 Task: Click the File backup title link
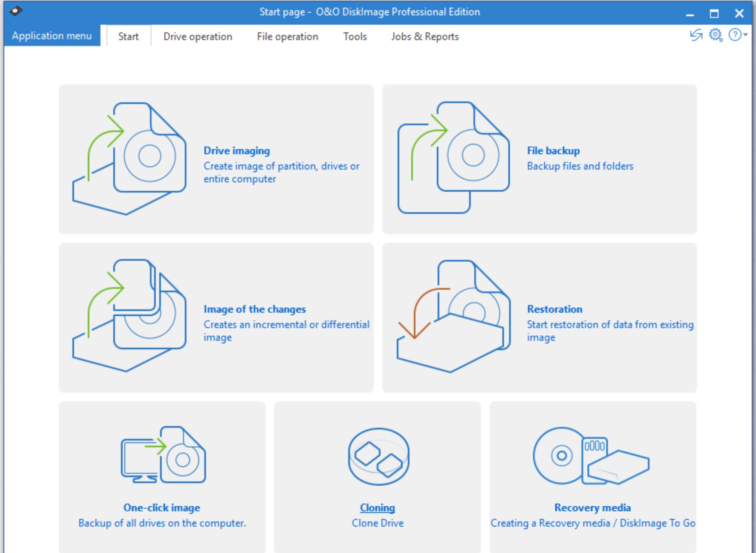(553, 151)
